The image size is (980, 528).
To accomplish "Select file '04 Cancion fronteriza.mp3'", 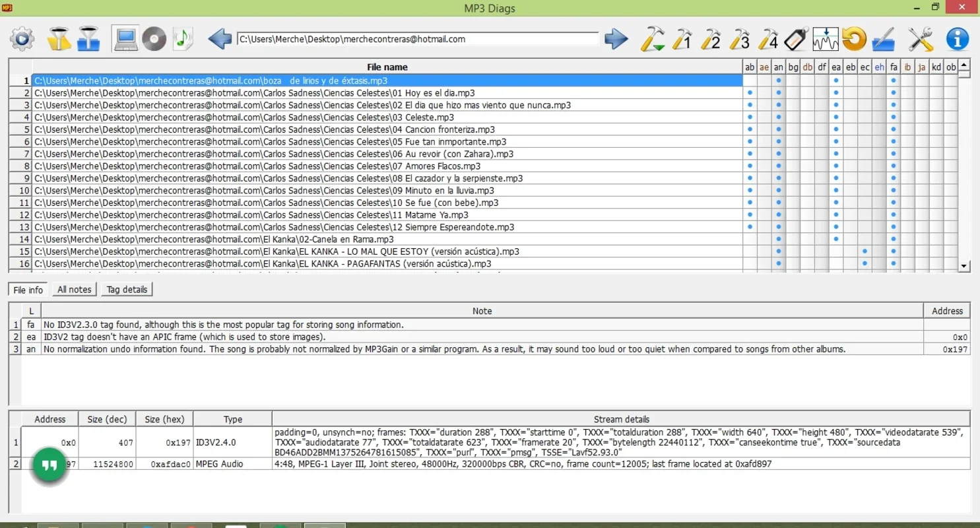I will point(387,129).
